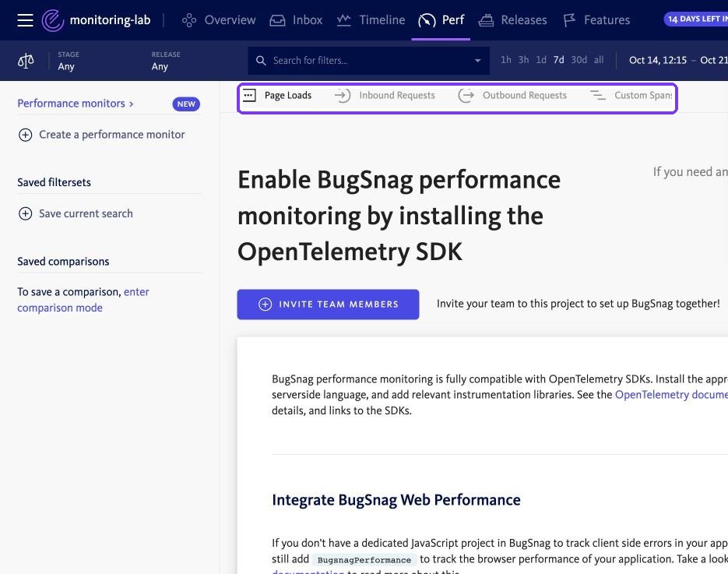728x574 pixels.
Task: Click the Invite Team Members button
Action: coord(328,305)
